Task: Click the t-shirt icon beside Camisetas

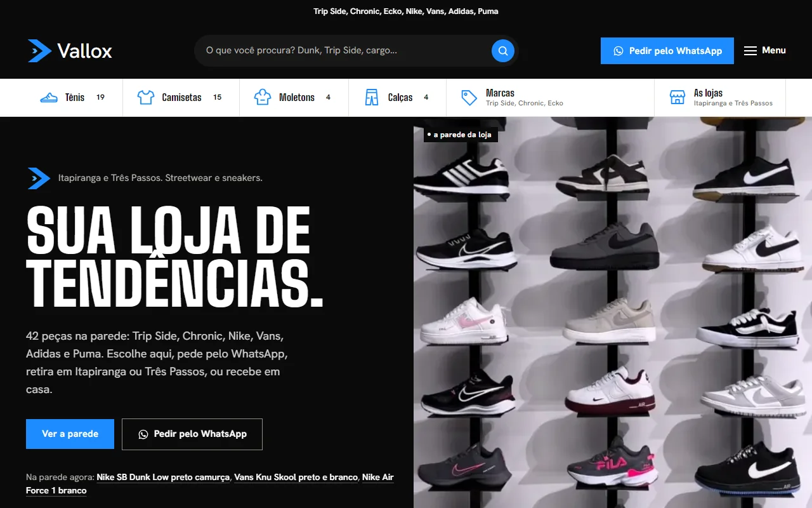Action: coord(146,98)
